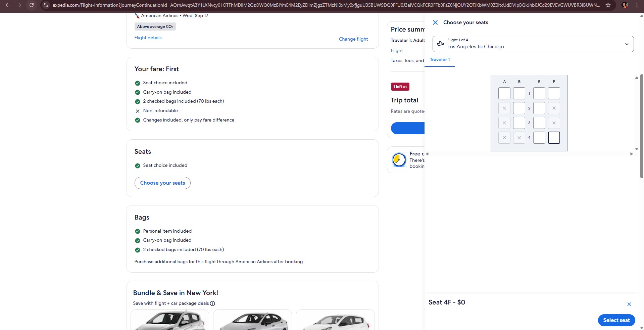Click the Change flight link

(x=353, y=39)
